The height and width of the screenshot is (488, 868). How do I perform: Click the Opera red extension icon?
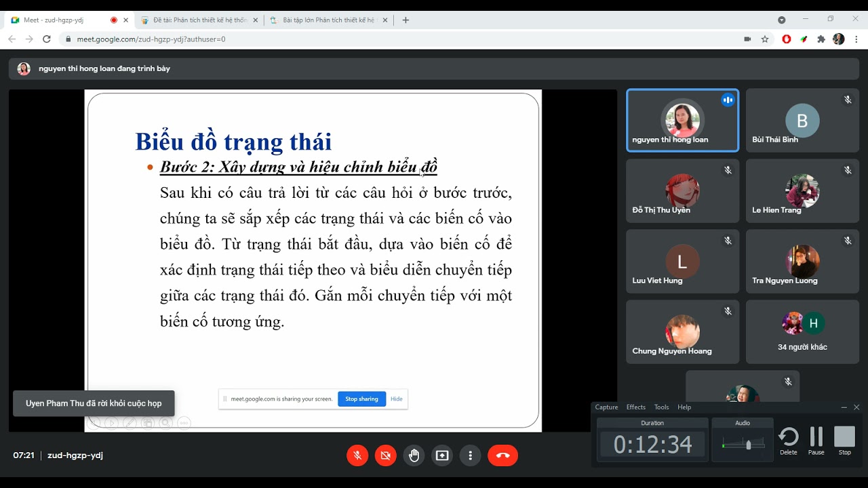787,39
